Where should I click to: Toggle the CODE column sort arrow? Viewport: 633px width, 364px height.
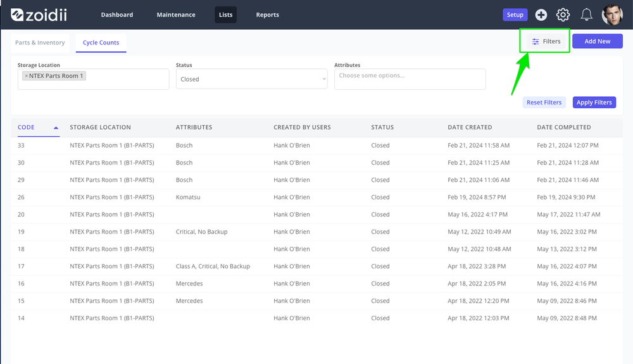[56, 127]
